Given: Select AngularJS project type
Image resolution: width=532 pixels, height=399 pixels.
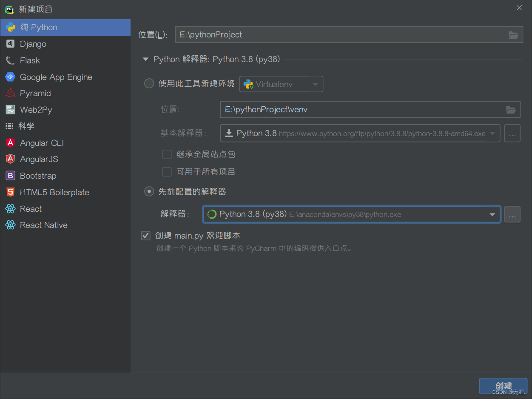Looking at the screenshot, I should (x=65, y=159).
